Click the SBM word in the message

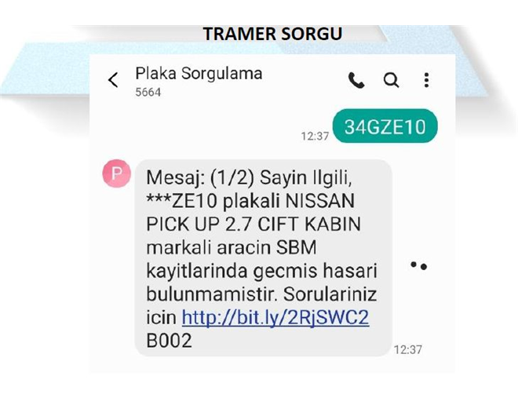[297, 247]
